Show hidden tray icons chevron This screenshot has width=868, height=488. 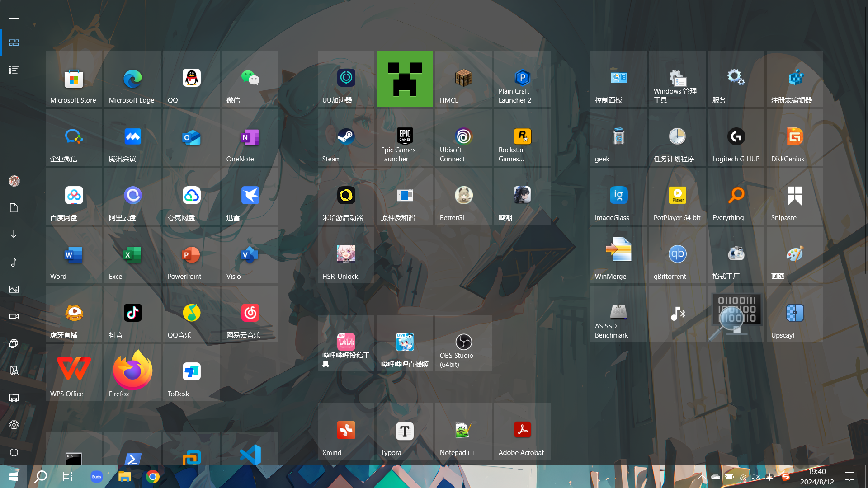tap(702, 477)
